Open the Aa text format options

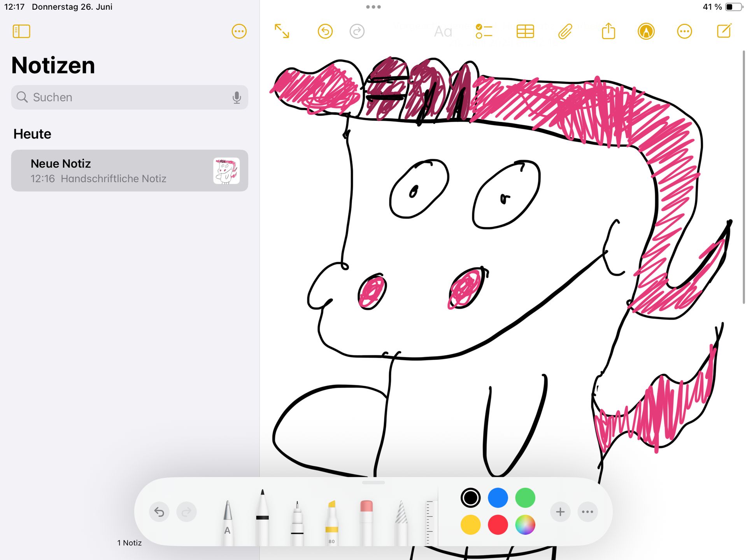pyautogui.click(x=443, y=31)
